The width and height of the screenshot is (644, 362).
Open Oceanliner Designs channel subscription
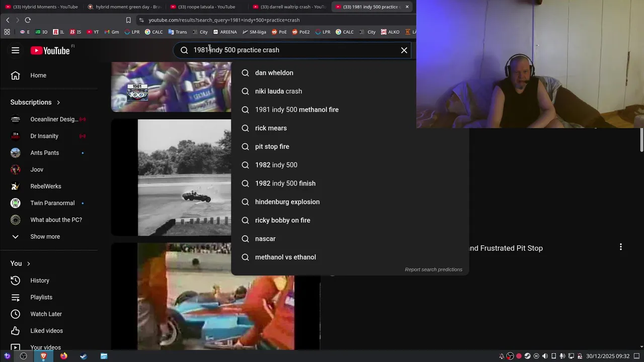coord(49,119)
